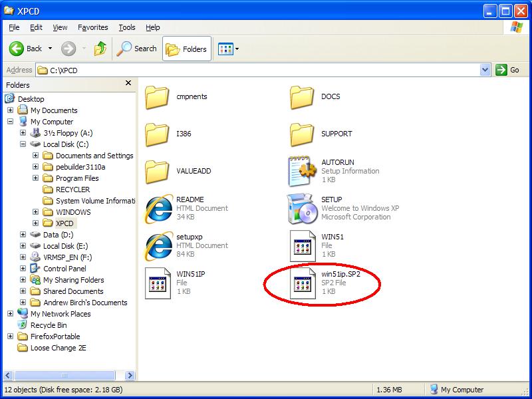Select the WIN51IP file icon
532x399 pixels.
[158, 283]
